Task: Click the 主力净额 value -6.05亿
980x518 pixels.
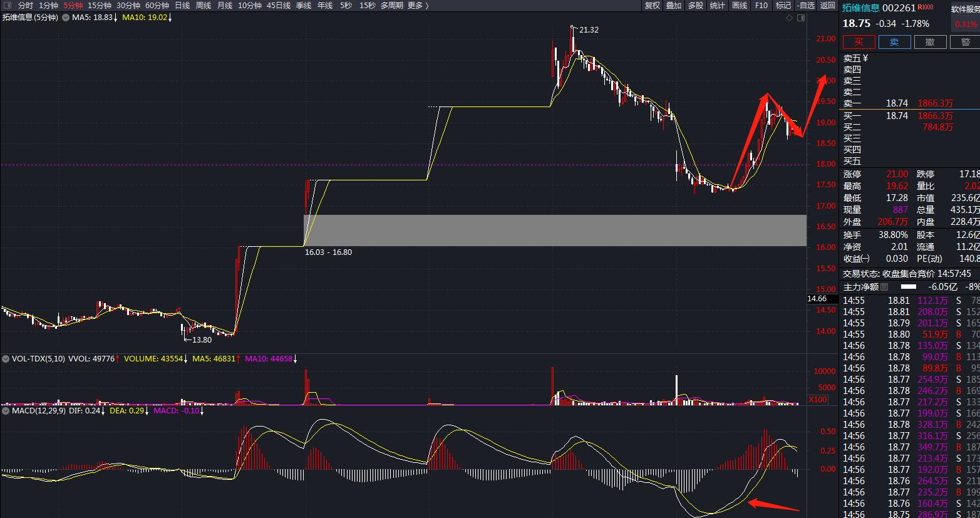Action: [x=943, y=287]
